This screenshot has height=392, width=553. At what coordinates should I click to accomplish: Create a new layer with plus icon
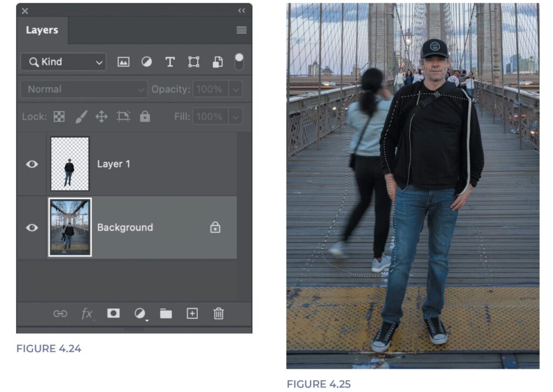click(192, 314)
